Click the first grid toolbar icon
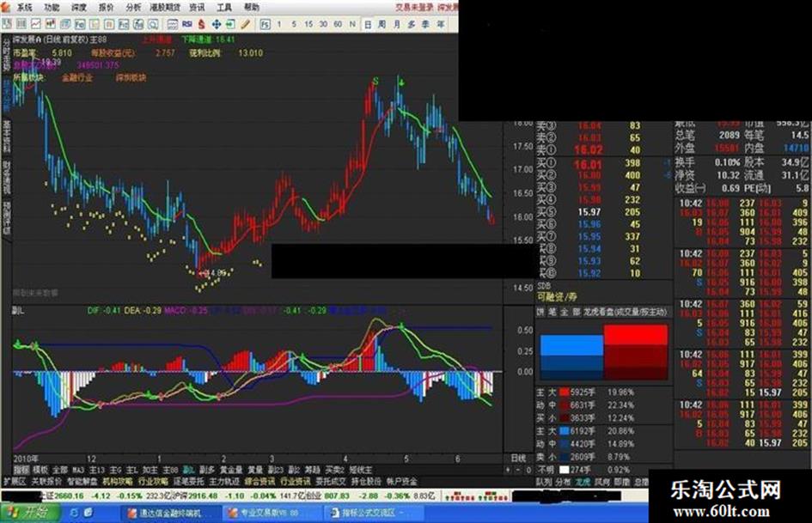 tap(7, 24)
